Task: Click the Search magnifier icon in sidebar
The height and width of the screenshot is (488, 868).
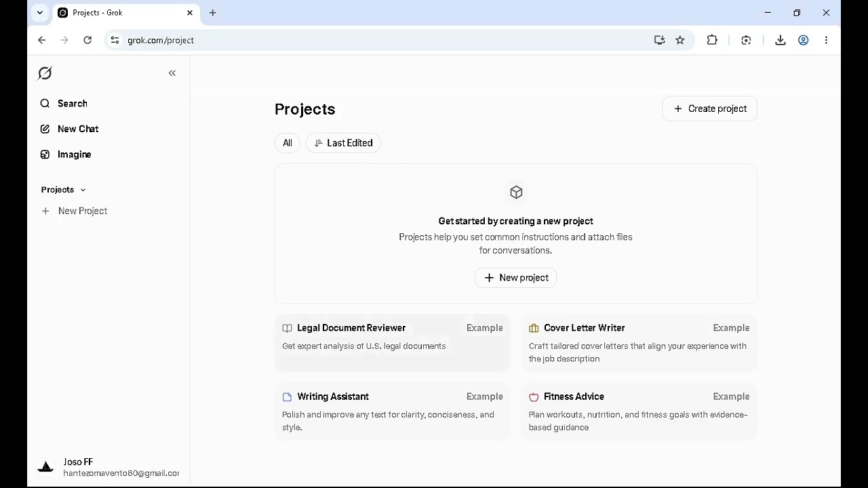Action: [45, 104]
